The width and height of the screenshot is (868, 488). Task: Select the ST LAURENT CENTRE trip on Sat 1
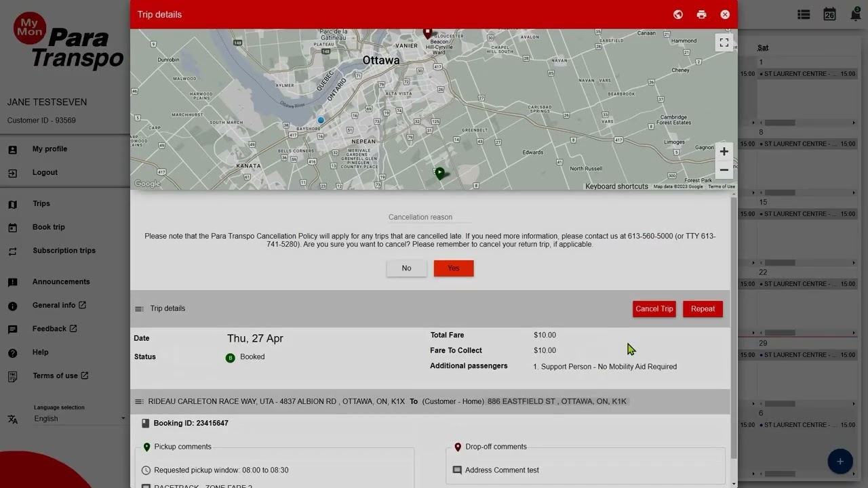[807, 74]
